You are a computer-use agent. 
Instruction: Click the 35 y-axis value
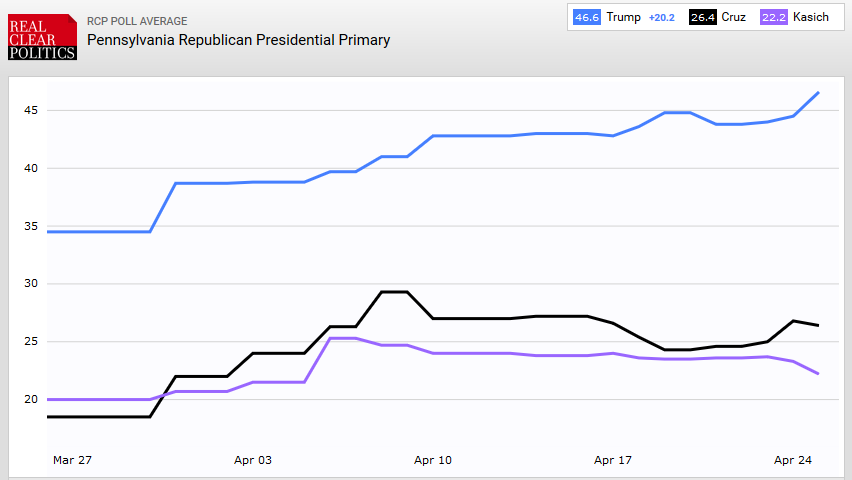point(33,226)
